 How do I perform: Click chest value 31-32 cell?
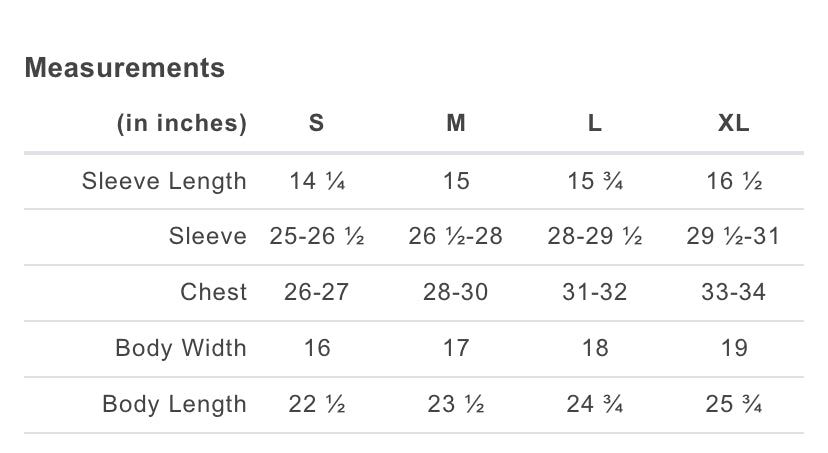click(x=595, y=292)
